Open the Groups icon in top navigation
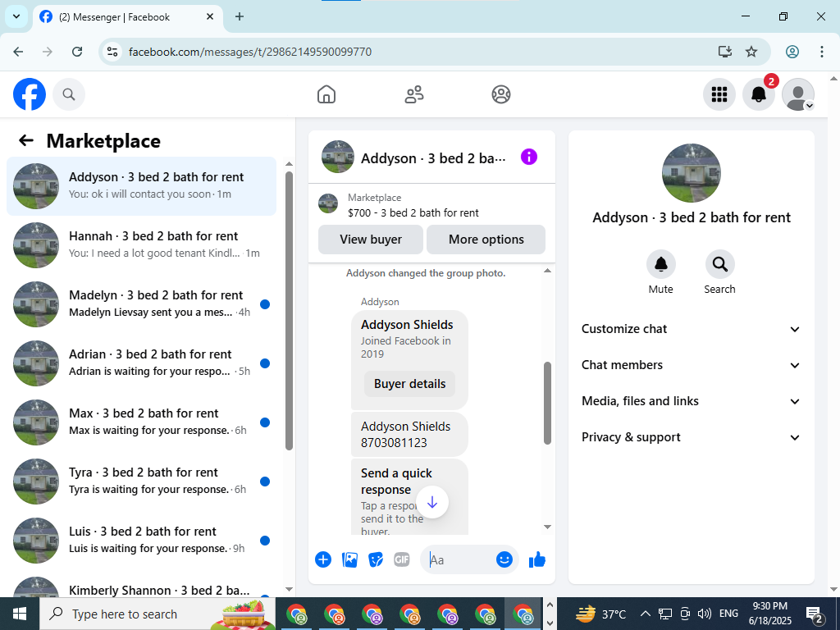 click(x=501, y=94)
